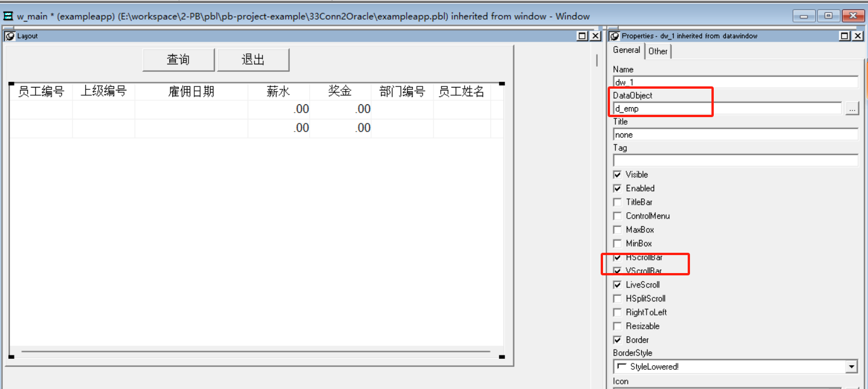The image size is (868, 389).
Task: Click the 退出 button in the layout
Action: pyautogui.click(x=253, y=60)
